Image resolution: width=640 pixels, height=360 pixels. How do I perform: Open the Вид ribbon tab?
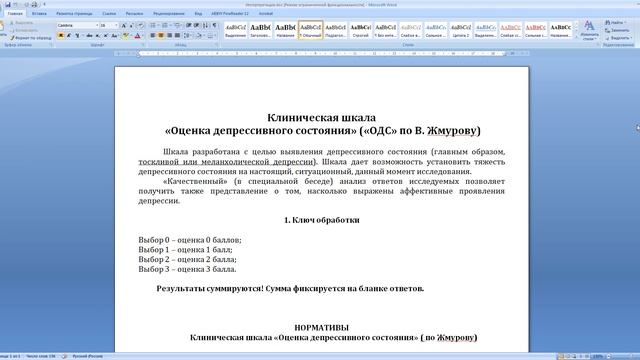pos(198,13)
